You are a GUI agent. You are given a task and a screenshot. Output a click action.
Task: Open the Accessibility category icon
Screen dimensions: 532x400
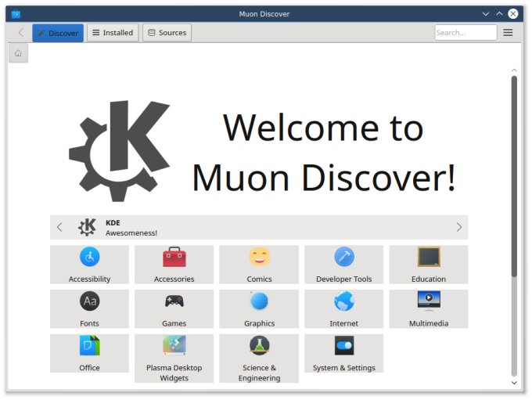click(89, 257)
